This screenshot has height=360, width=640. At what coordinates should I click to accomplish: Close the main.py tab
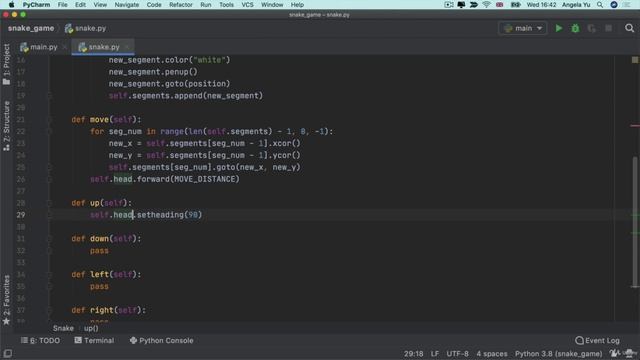coord(64,47)
